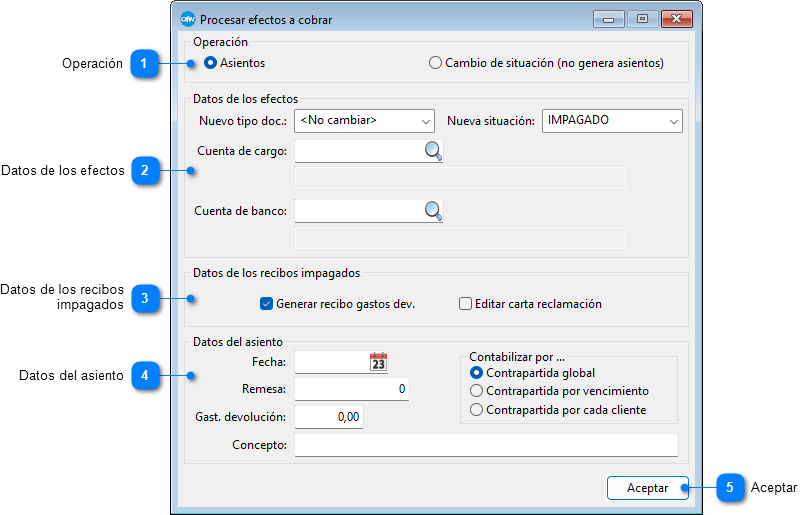The image size is (800, 515).
Task: Open the Nuevo tipo doc. dropdown
Action: [x=365, y=121]
